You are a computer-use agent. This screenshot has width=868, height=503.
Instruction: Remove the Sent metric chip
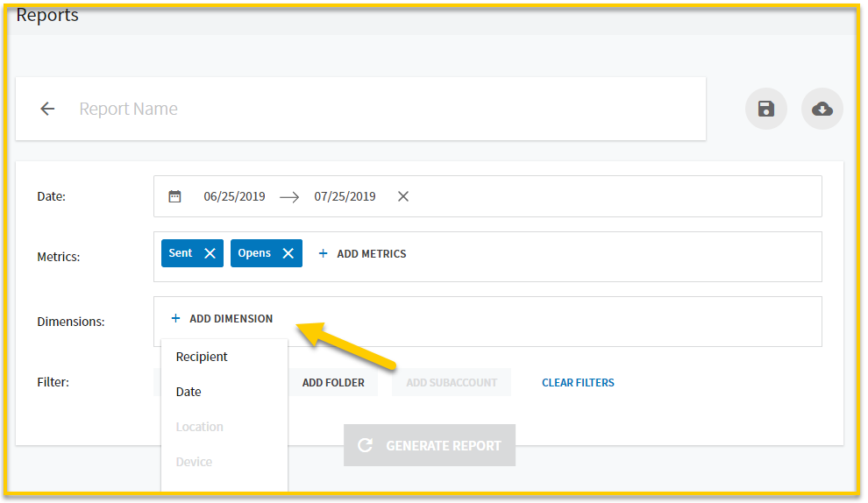(210, 253)
